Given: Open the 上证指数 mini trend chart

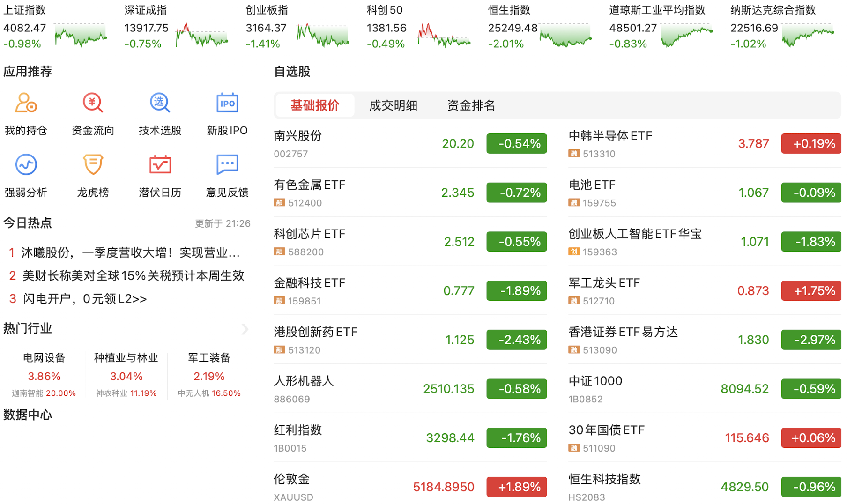Looking at the screenshot, I should pos(81,35).
